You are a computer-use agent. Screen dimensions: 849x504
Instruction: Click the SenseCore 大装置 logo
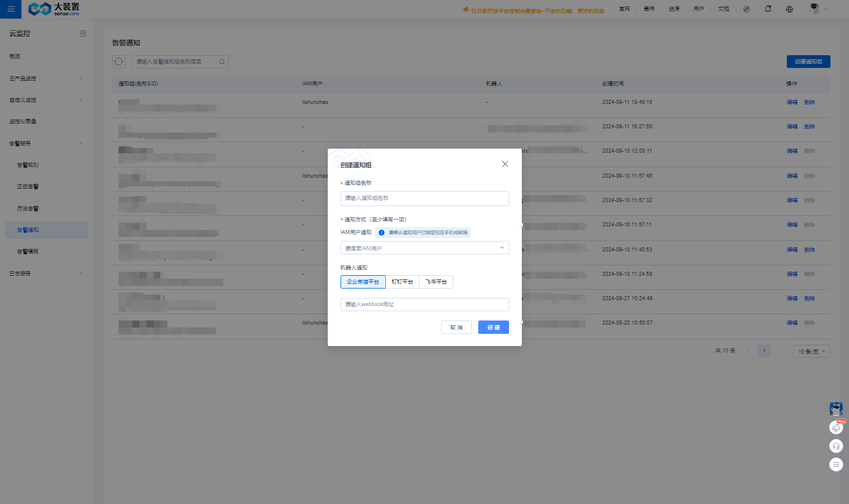tap(53, 9)
